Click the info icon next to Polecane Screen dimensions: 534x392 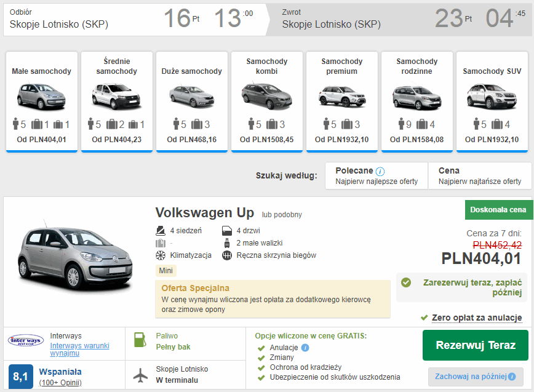point(380,171)
